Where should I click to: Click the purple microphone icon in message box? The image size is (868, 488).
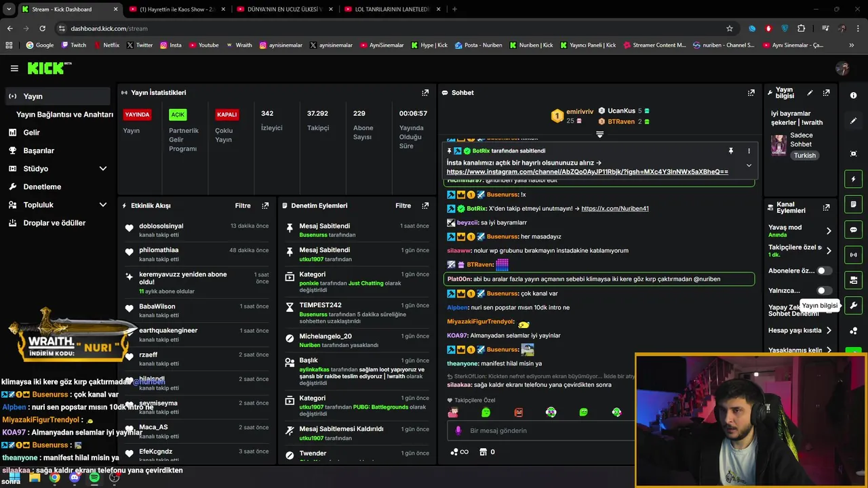[x=458, y=430]
